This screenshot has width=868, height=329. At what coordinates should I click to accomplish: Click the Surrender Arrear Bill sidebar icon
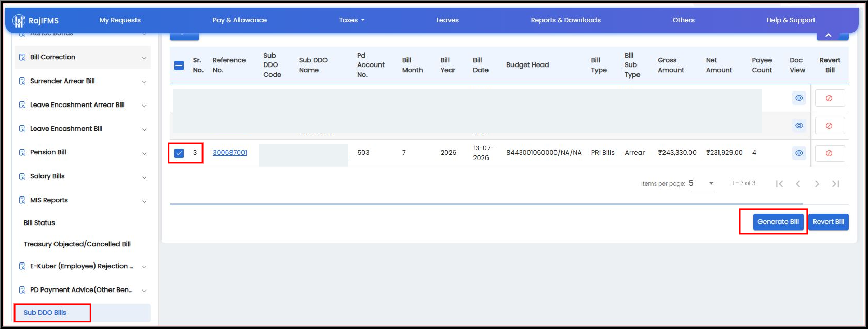22,81
